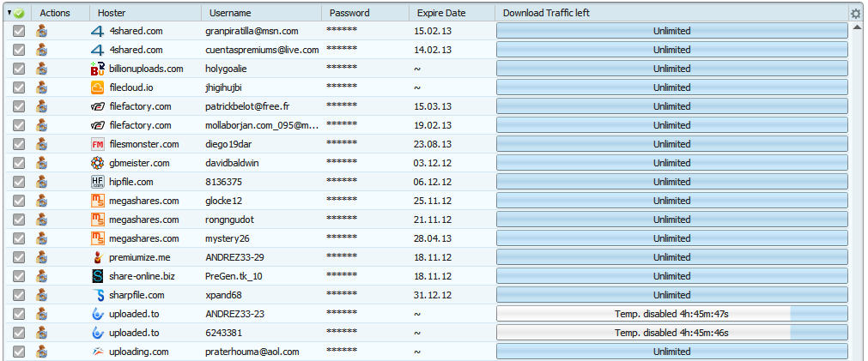Screen dimensions: 868x361
Task: Click the expire date 06.12.12
Action: 433,182
